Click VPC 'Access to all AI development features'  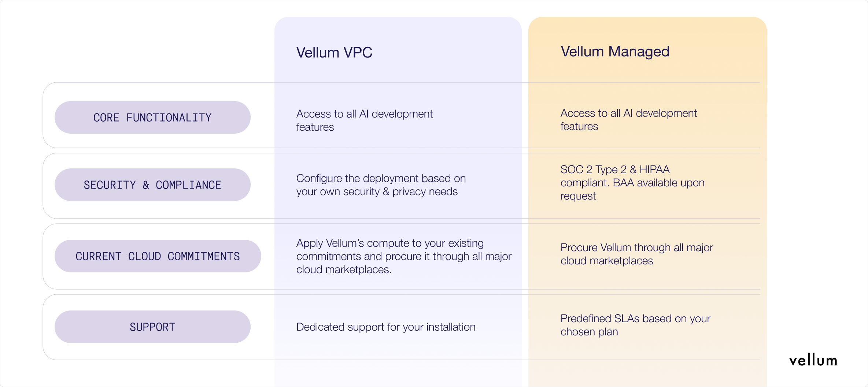(x=364, y=120)
